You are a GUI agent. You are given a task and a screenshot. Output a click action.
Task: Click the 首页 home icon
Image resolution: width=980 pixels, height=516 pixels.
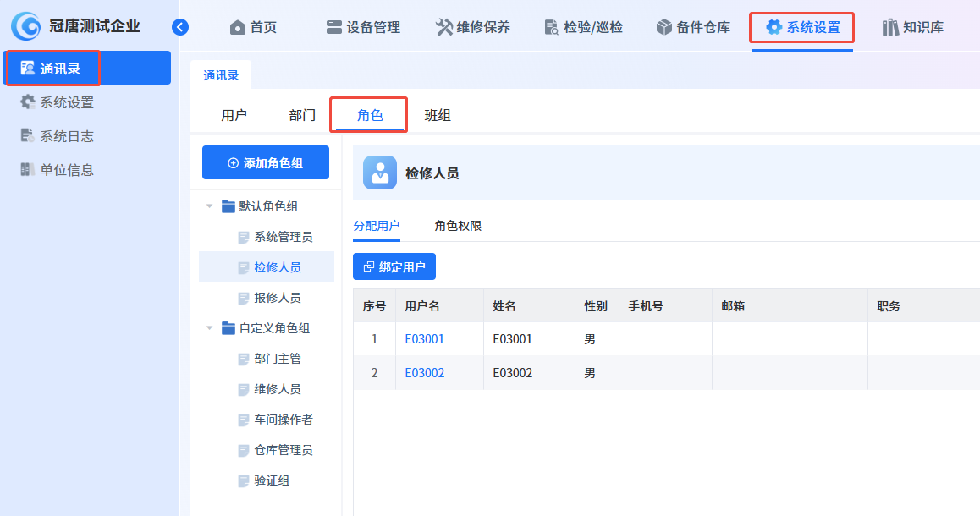coord(238,27)
